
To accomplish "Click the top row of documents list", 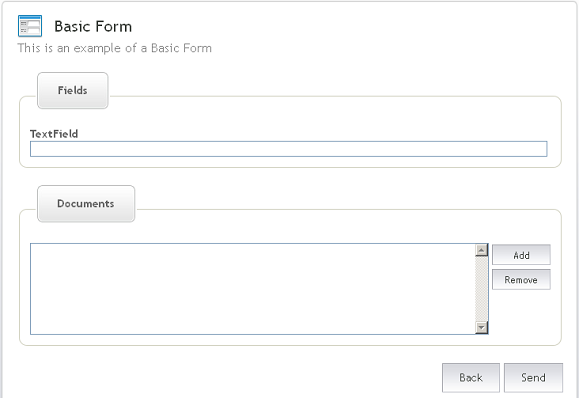I will [253, 249].
